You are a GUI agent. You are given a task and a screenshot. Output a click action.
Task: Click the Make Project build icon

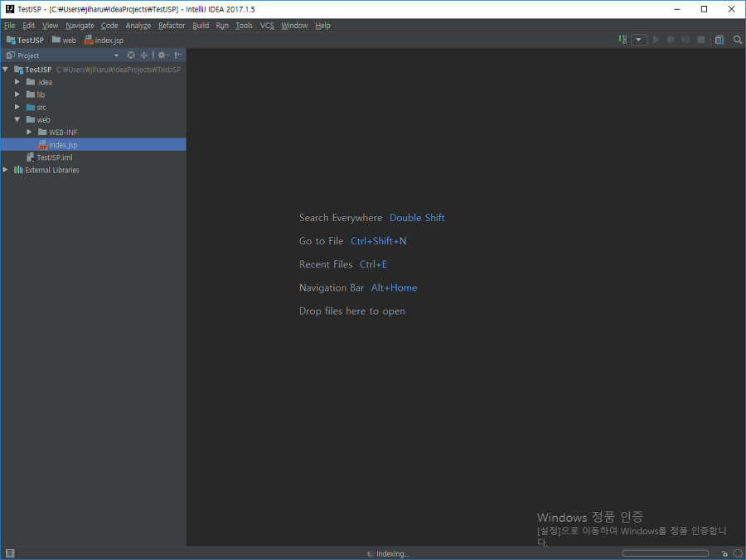[x=622, y=40]
